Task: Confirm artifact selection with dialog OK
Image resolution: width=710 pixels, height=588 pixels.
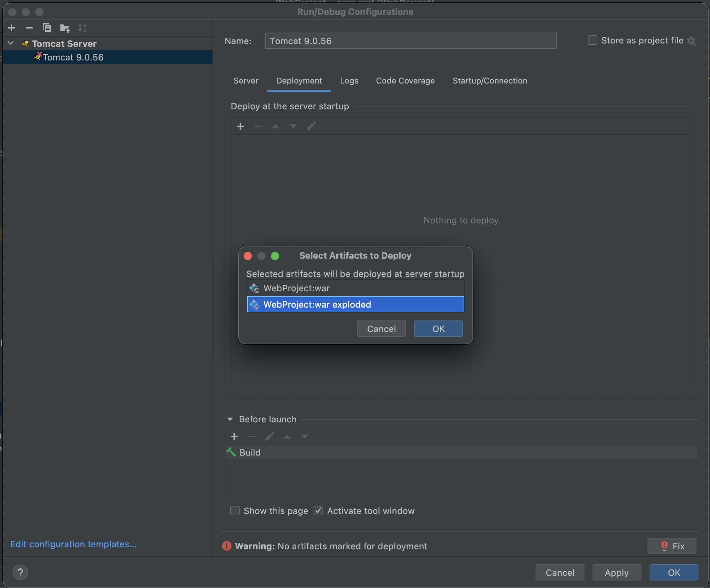Action: point(438,329)
